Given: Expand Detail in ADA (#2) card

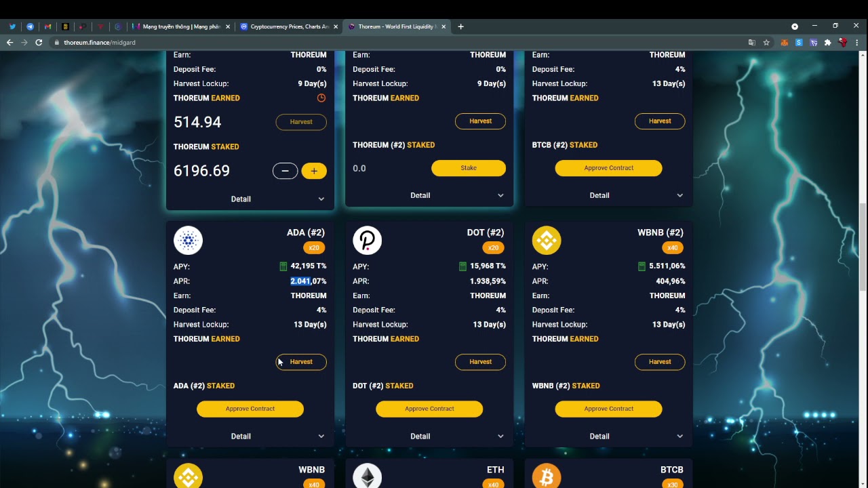Looking at the screenshot, I should tap(250, 436).
